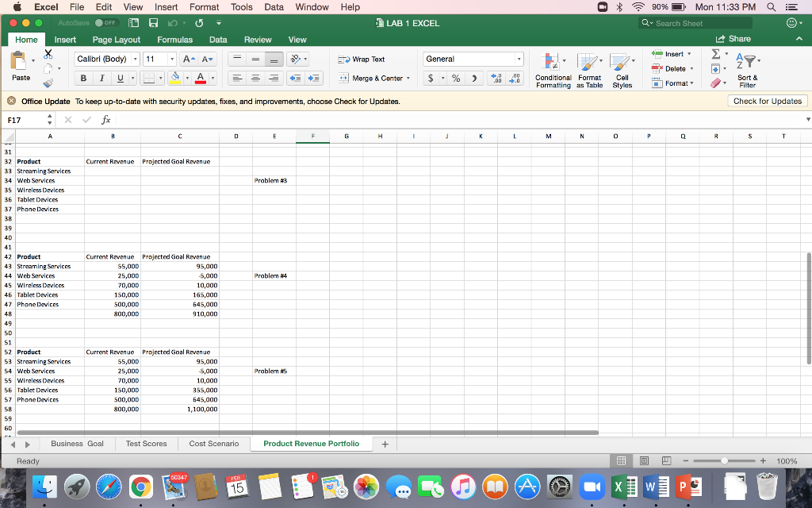Click the Clear eraser icon
The width and height of the screenshot is (812, 508).
pyautogui.click(x=716, y=83)
